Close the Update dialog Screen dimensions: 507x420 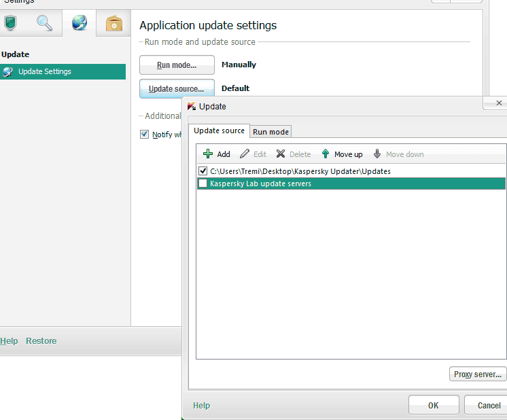pos(499,103)
